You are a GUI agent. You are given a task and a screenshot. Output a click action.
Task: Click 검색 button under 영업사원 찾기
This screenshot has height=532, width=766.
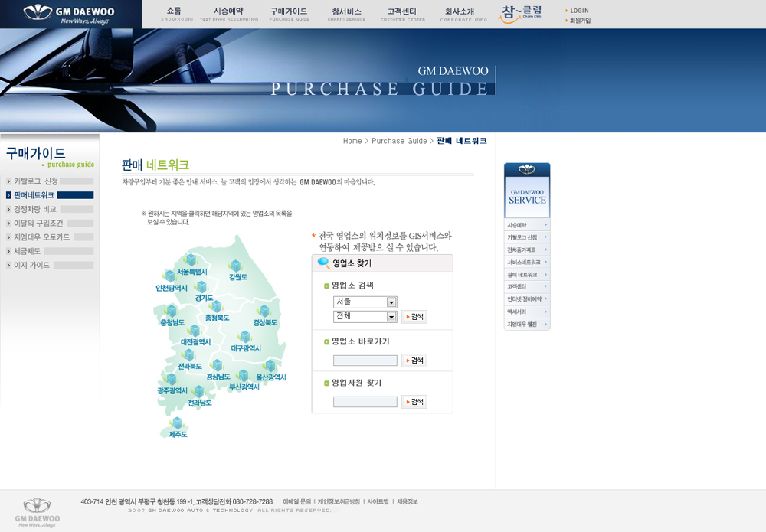(x=414, y=402)
